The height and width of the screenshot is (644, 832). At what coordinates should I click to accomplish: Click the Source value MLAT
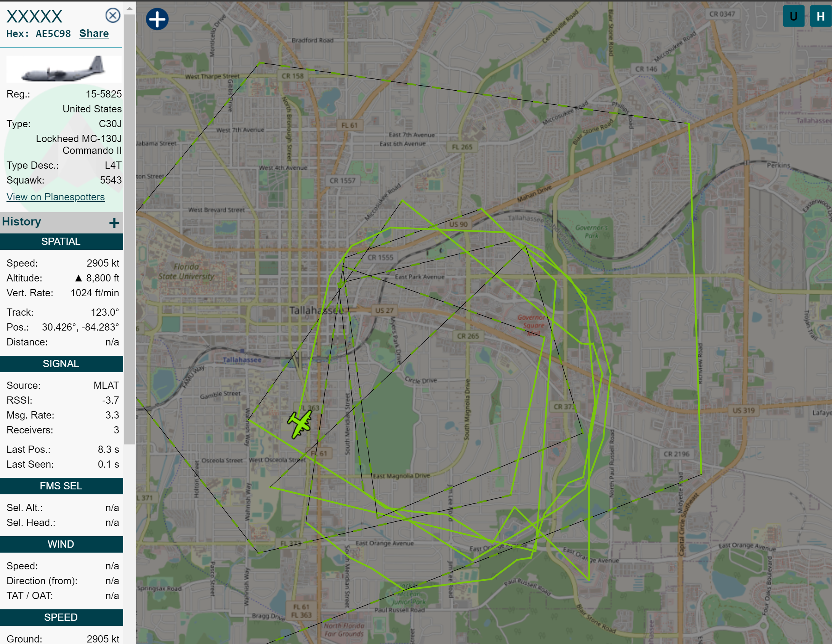[106, 385]
